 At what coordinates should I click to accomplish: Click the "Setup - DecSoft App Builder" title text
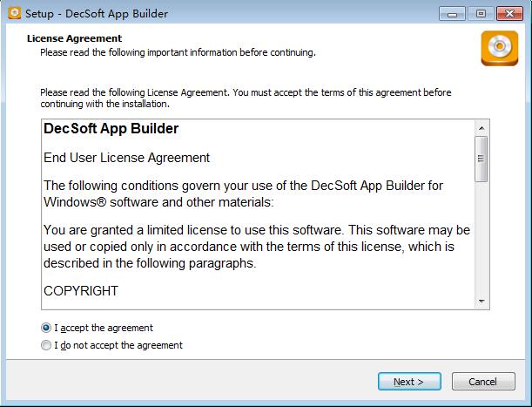pyautogui.click(x=96, y=14)
